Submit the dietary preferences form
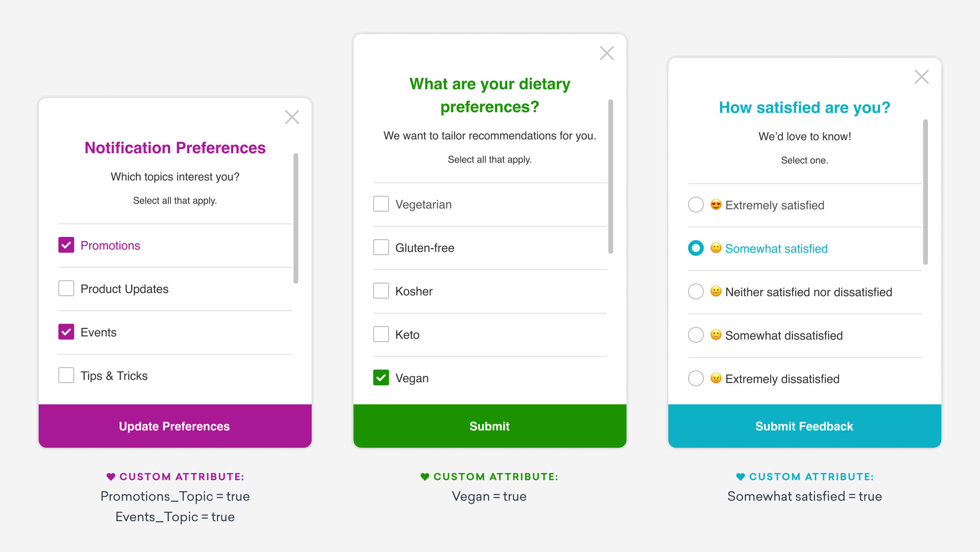Viewport: 980px width, 552px height. coord(490,425)
